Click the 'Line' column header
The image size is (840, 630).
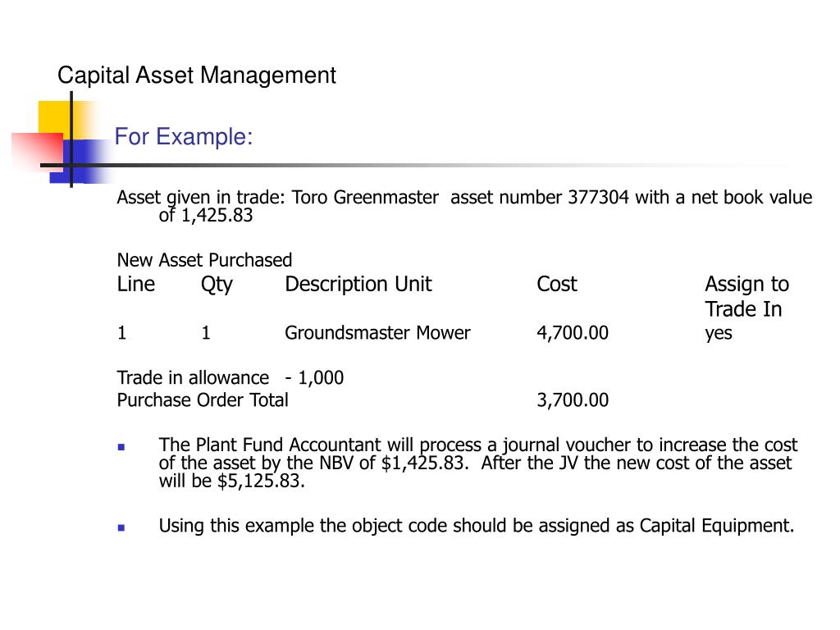pyautogui.click(x=136, y=284)
